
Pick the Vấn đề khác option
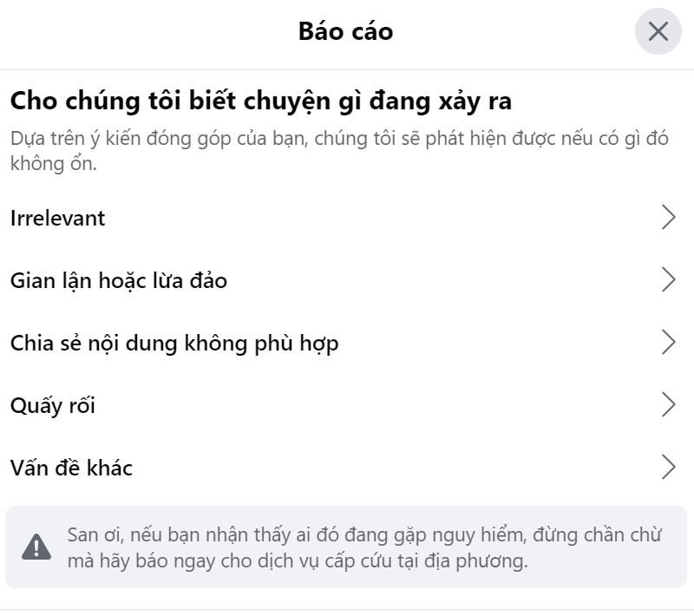tap(71, 468)
